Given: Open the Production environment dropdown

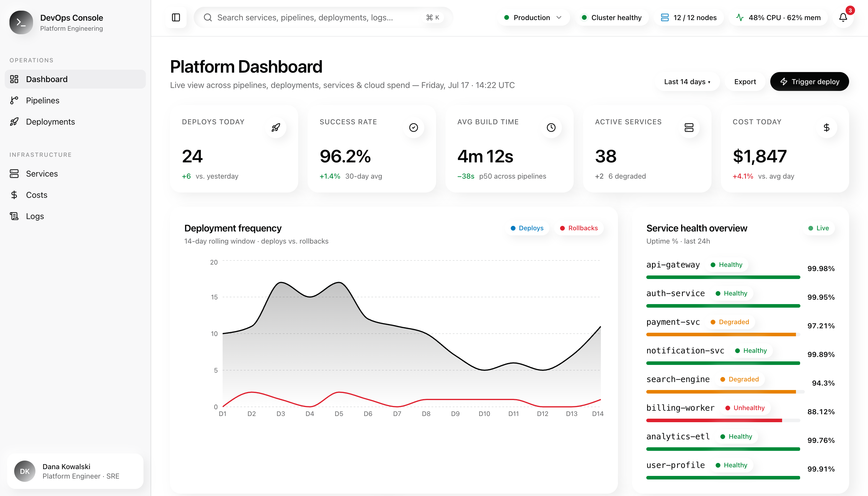Looking at the screenshot, I should (533, 17).
